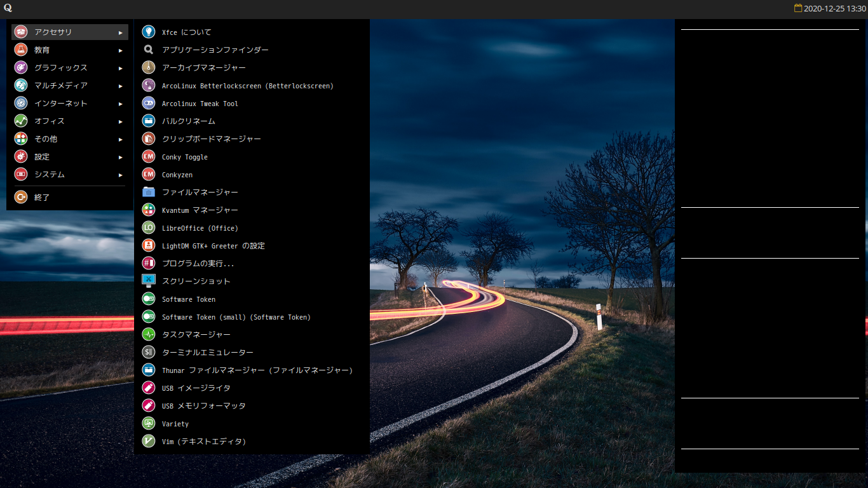Click the Vim icon
Screen dimensions: 868x488
coord(148,441)
